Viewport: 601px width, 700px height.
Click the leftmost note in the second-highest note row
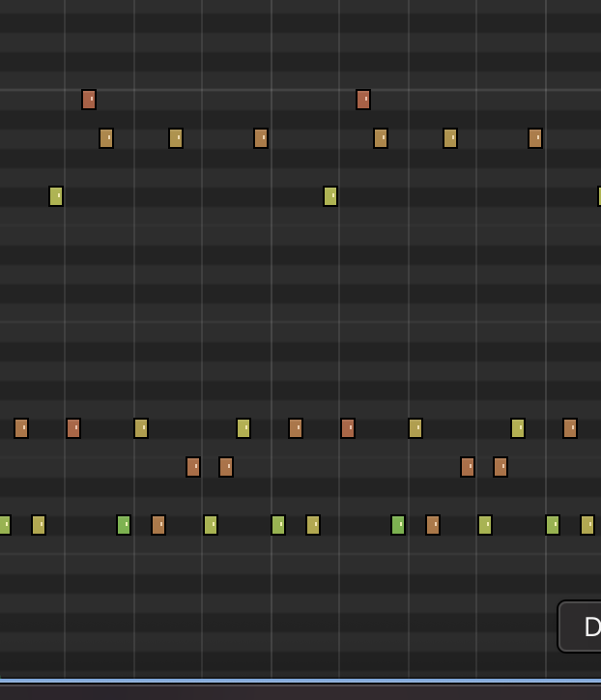(x=106, y=138)
